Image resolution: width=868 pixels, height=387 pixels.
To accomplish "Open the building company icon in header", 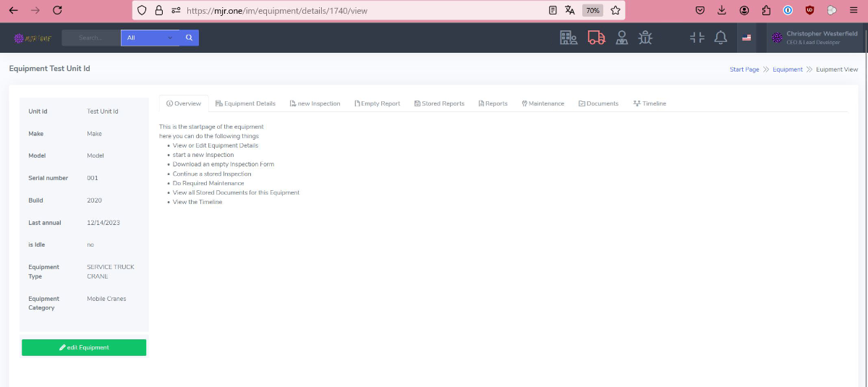I will pos(569,38).
